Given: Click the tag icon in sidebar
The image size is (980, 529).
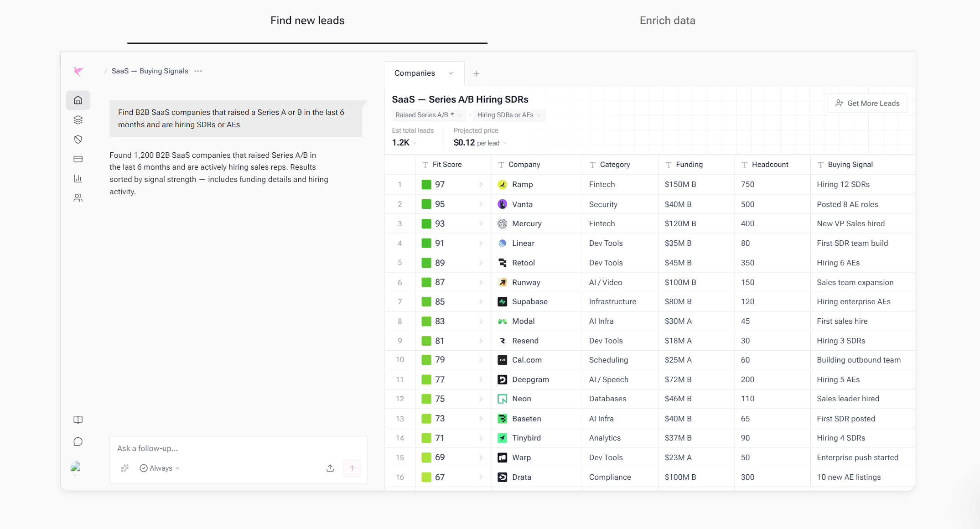Looking at the screenshot, I should (78, 140).
